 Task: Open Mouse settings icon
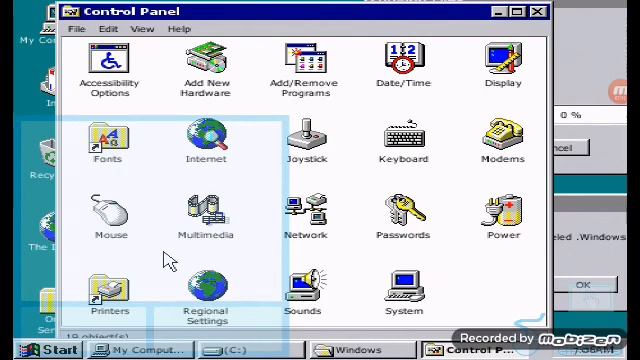(109, 210)
